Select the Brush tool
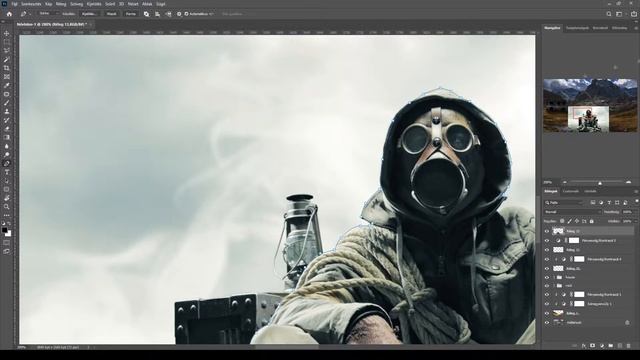This screenshot has height=360, width=640. tap(7, 103)
